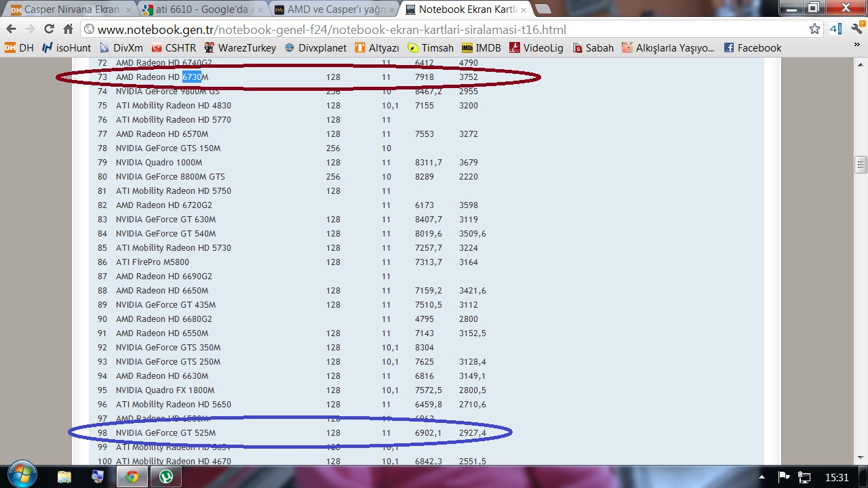Reload the page with the refresh icon
The height and width of the screenshot is (488, 868).
point(49,29)
